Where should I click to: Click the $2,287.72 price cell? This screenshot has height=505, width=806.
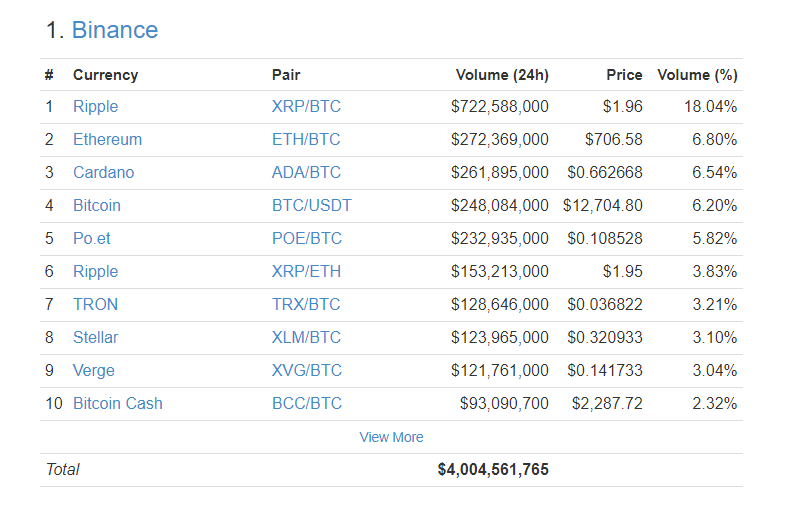607,403
